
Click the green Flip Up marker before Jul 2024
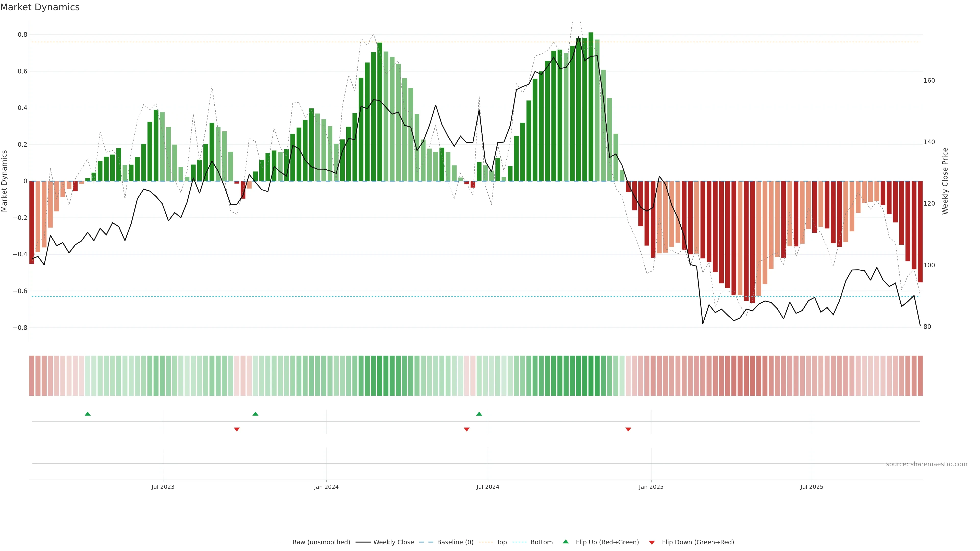click(479, 414)
